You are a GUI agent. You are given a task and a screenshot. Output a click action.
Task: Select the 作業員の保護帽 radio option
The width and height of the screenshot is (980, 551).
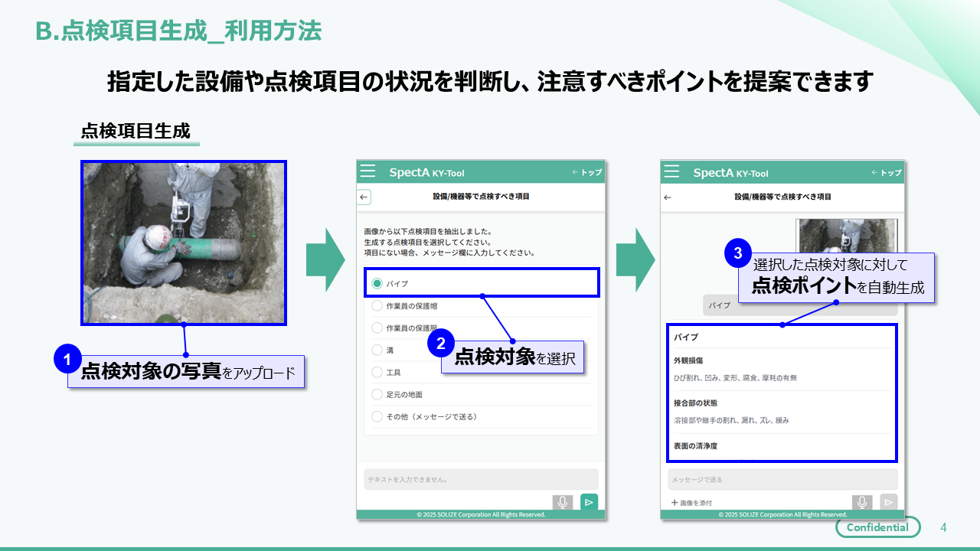[x=377, y=305]
